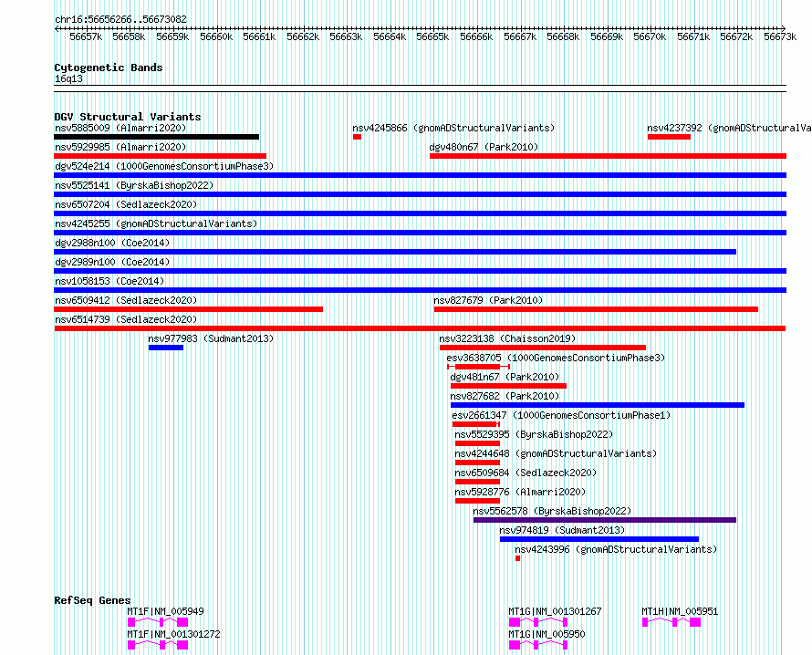Click the nsv4244648 (gnomADStructuralVariants) red bar
Viewport: 812px width, 655px height.
tap(477, 463)
